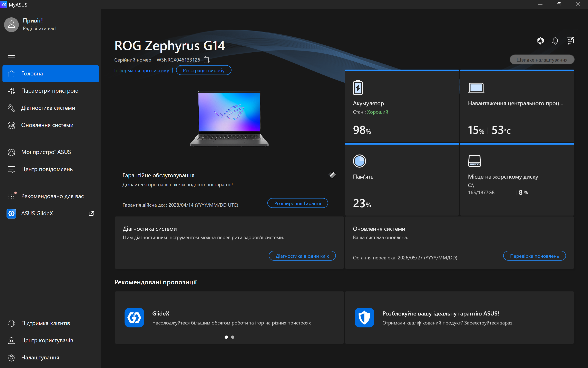Click Навантаження центрального процесора card title
Viewport: 588px width, 368px height.
pos(516,103)
